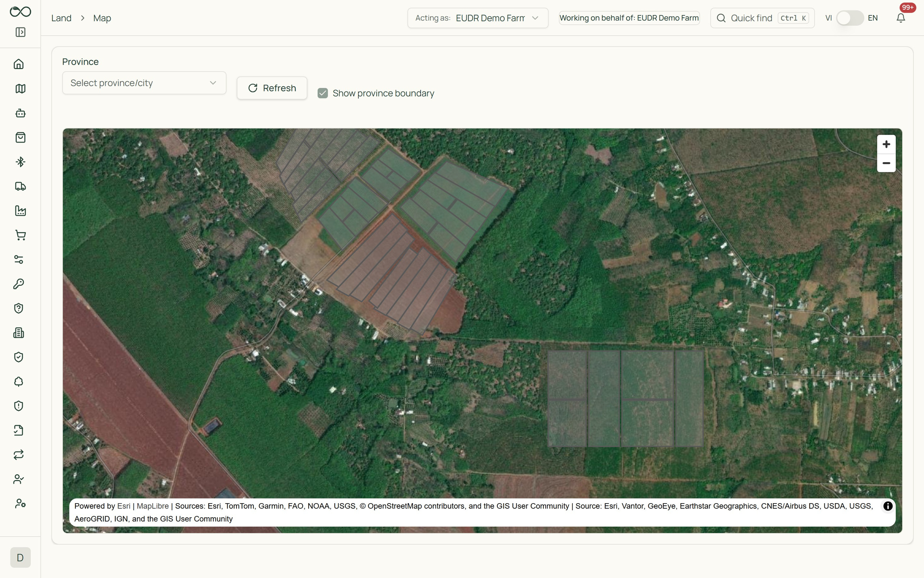Click the Quick find search field
Image resolution: width=924 pixels, height=578 pixels.
point(762,18)
